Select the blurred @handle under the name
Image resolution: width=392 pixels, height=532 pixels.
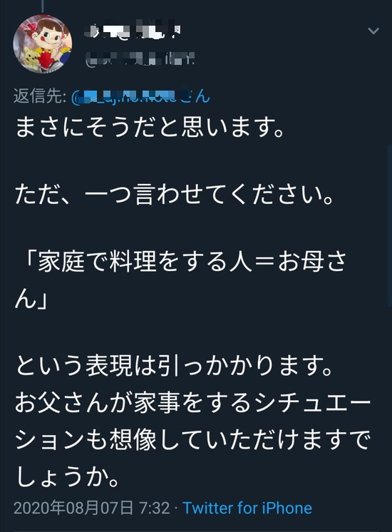(x=140, y=61)
